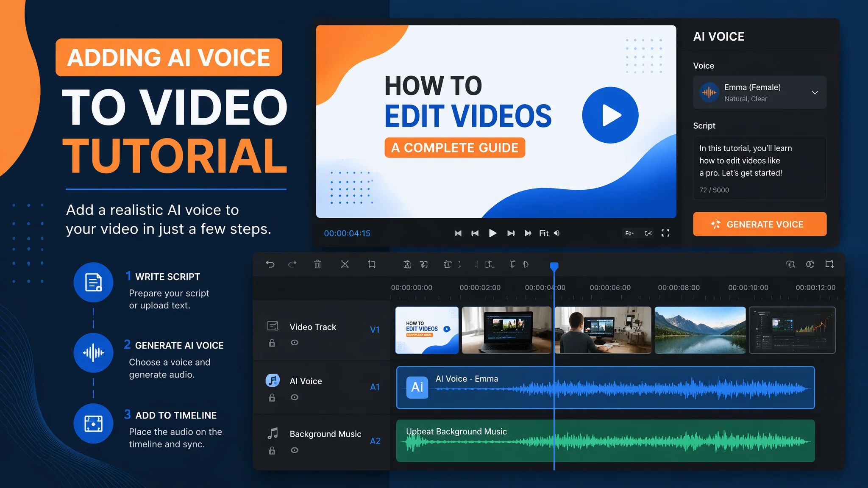Select the laptop on desk video clip
The height and width of the screenshot is (488, 868).
tap(506, 330)
